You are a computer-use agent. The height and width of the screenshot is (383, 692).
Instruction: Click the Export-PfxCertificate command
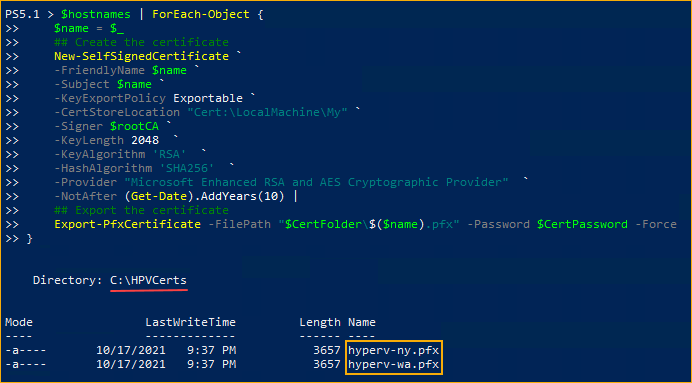point(128,224)
